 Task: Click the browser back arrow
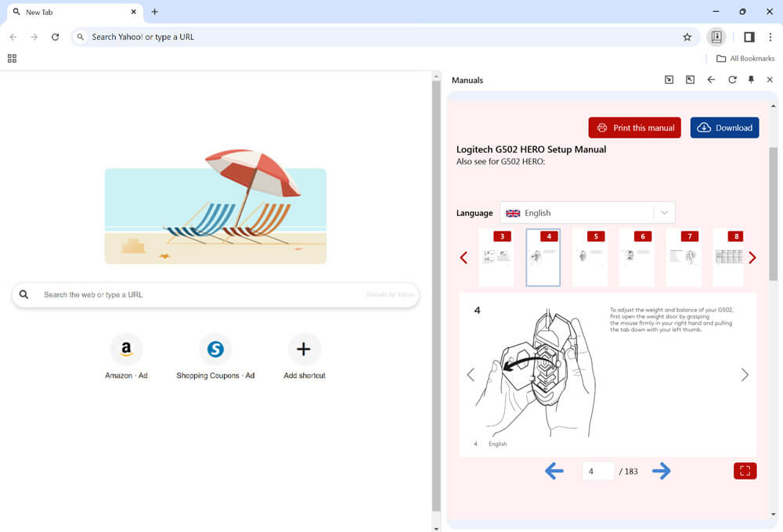point(13,37)
